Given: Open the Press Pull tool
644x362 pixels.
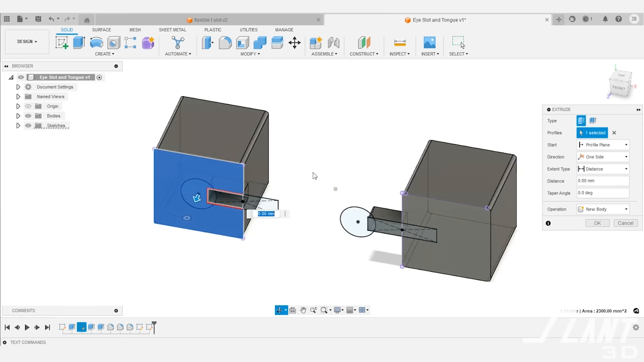Looking at the screenshot, I should click(207, 43).
